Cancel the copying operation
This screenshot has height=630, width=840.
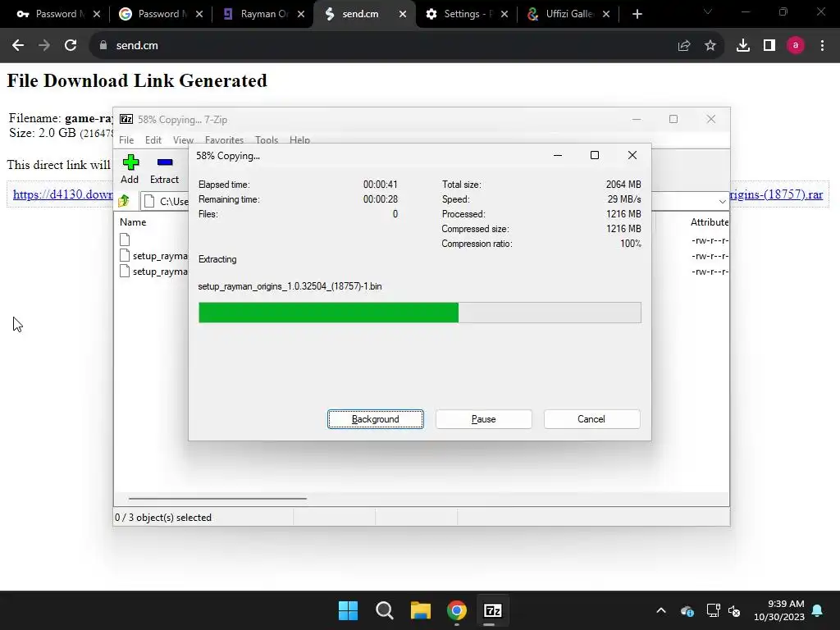591,419
